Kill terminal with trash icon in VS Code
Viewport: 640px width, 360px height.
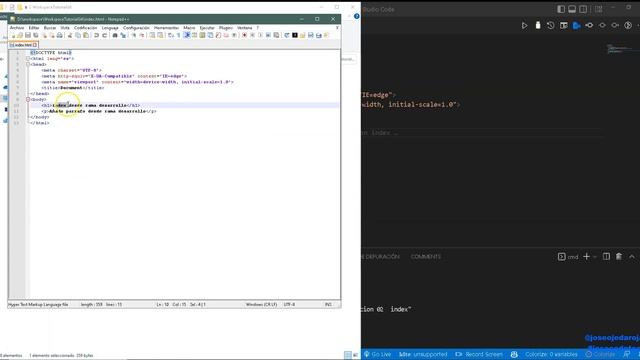coord(619,256)
